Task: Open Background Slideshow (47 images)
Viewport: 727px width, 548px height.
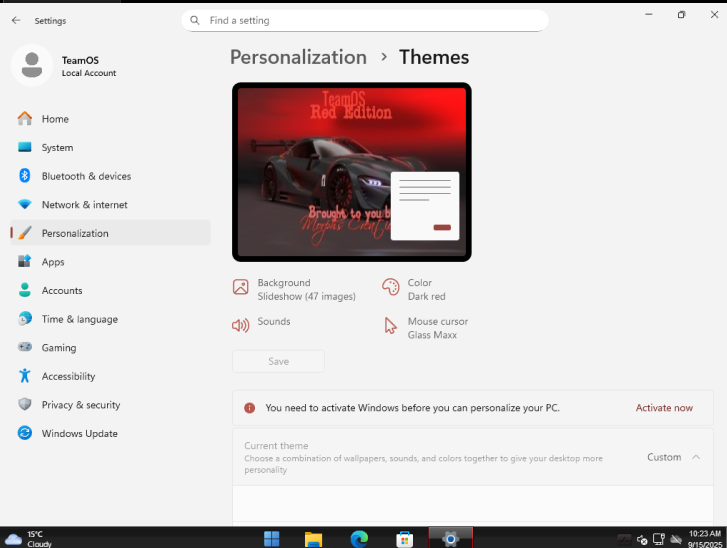Action: 306,289
